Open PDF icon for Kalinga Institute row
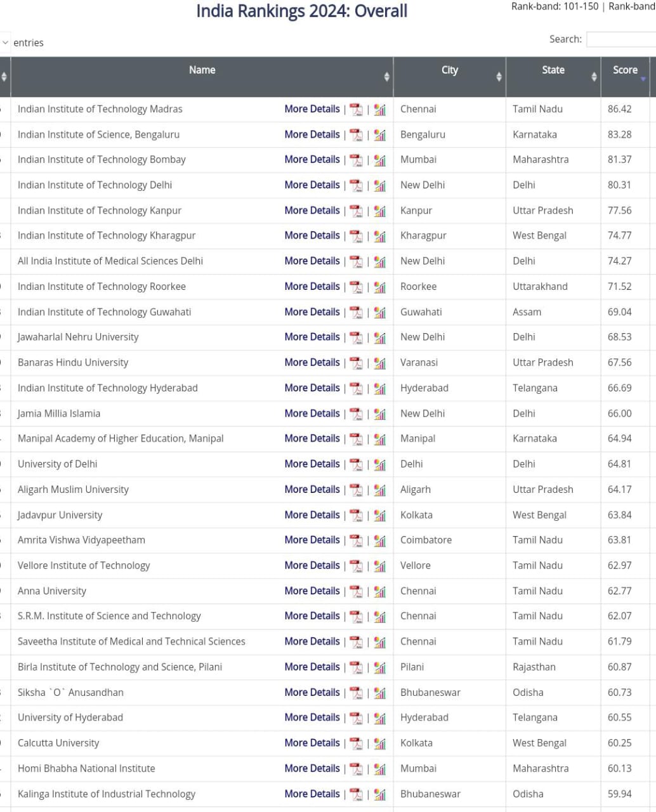Image resolution: width=656 pixels, height=812 pixels. (356, 795)
